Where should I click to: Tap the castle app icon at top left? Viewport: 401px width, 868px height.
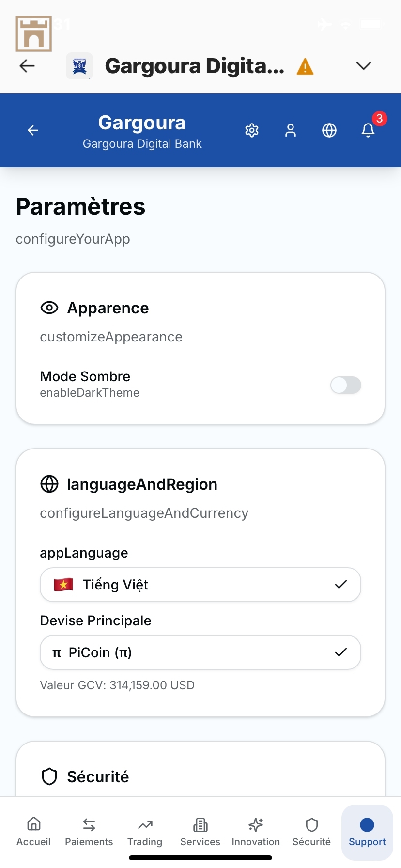pyautogui.click(x=33, y=34)
